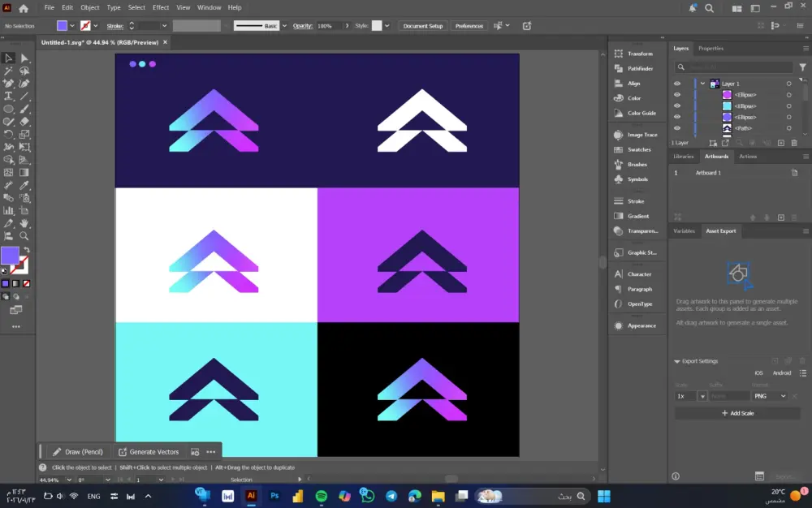
Task: Click the Document Setup button
Action: click(422, 25)
